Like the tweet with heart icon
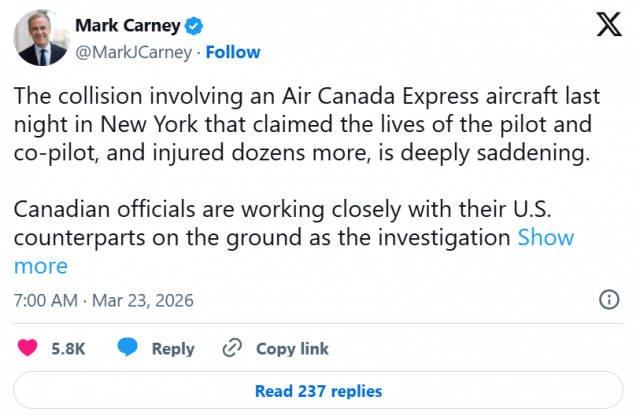 [x=30, y=348]
